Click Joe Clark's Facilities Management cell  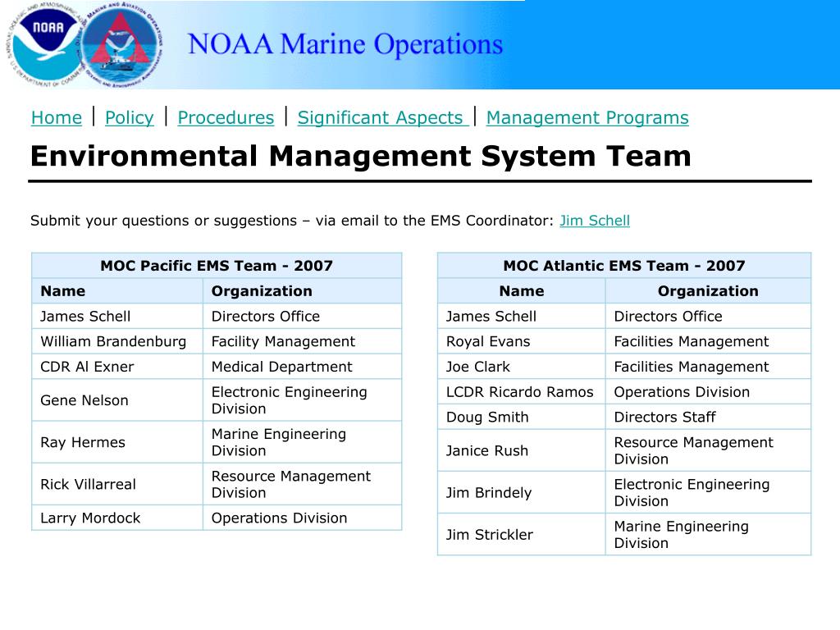[x=708, y=367]
